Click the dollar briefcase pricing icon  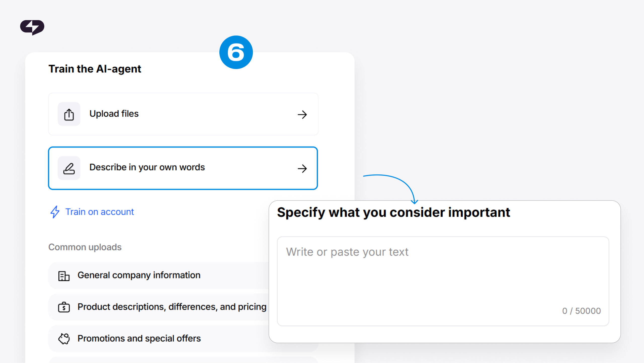(64, 307)
